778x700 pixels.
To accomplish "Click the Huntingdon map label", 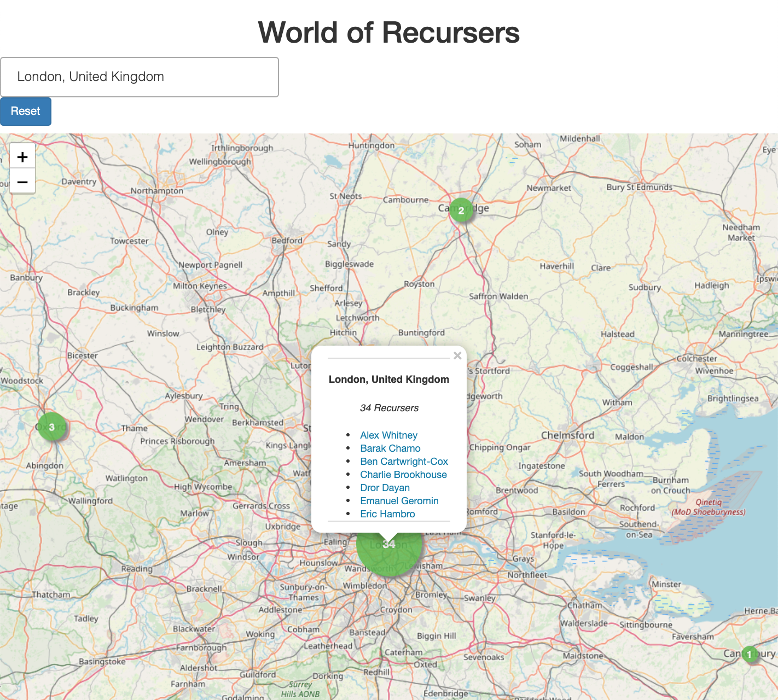I will pyautogui.click(x=371, y=145).
